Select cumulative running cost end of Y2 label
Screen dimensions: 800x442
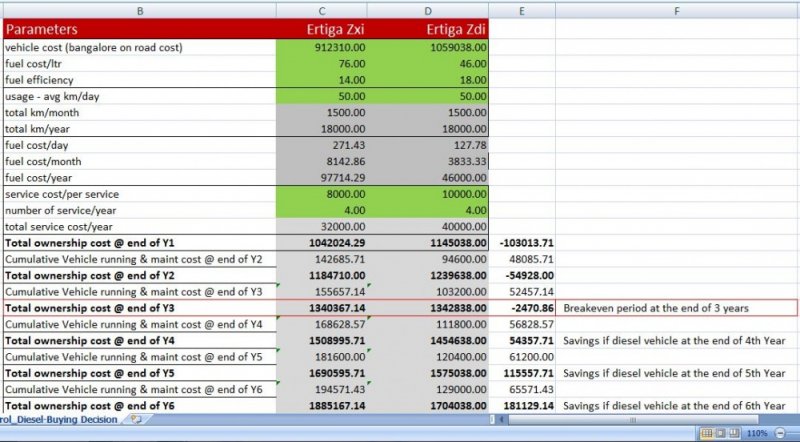click(x=140, y=259)
